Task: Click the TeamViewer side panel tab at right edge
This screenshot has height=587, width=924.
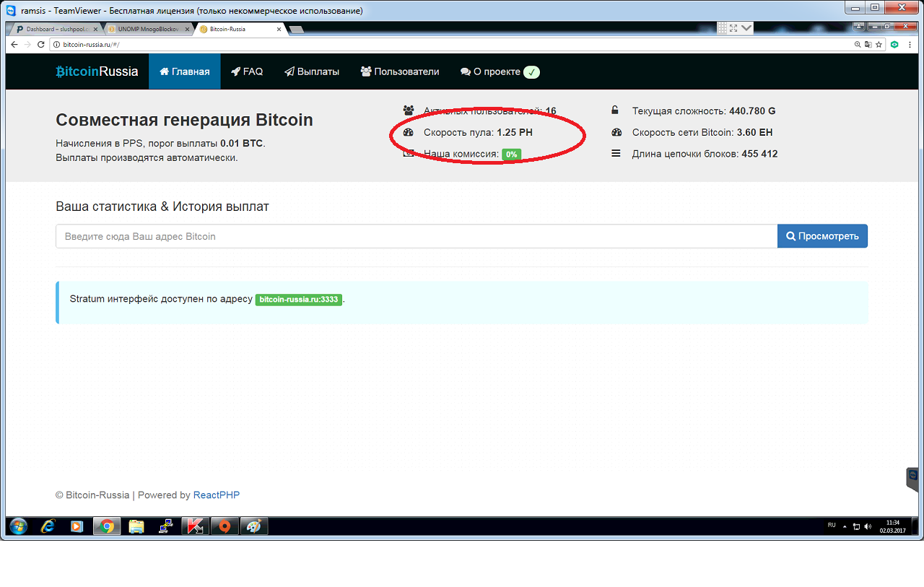Action: coord(914,479)
